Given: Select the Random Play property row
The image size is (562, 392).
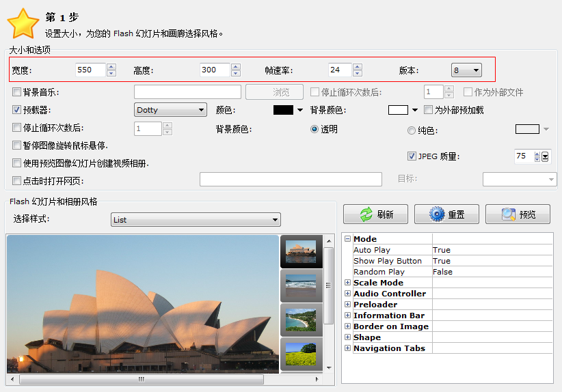Looking at the screenshot, I should coord(453,272).
